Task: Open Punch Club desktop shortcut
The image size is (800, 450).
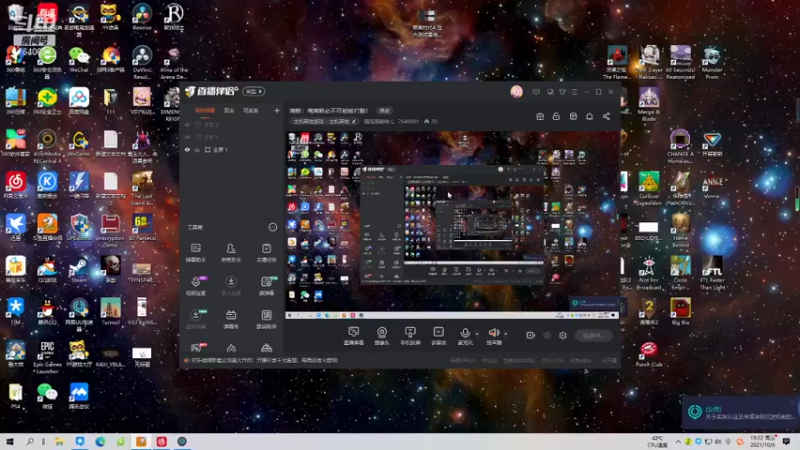Action: 648,355
